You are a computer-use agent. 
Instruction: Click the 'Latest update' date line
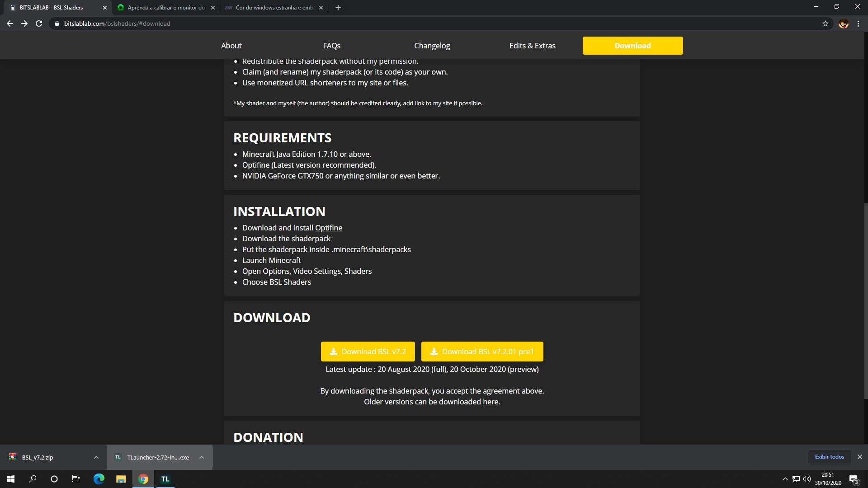pos(432,369)
